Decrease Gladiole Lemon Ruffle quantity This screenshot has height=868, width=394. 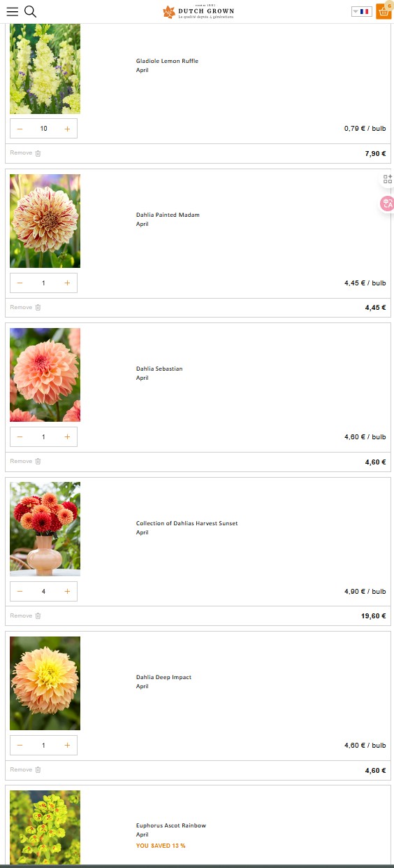point(20,129)
